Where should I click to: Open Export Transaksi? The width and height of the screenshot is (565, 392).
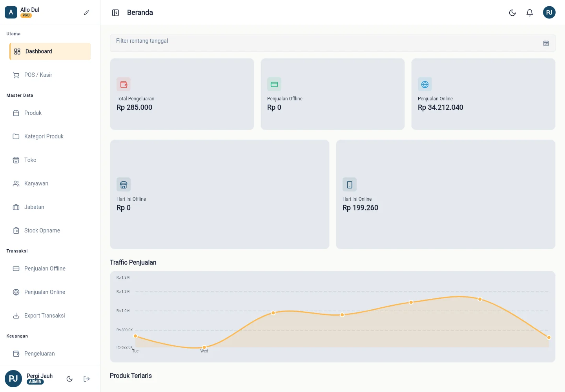point(50,316)
